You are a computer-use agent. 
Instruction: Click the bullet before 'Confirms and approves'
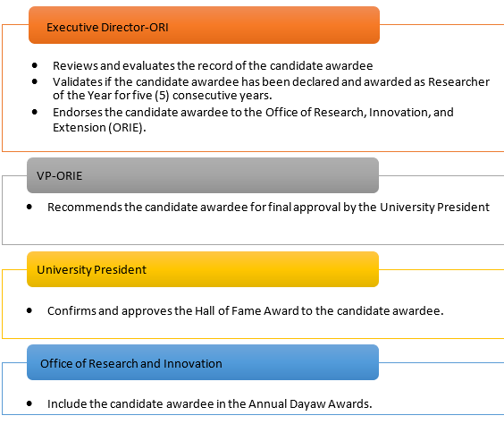click(29, 310)
